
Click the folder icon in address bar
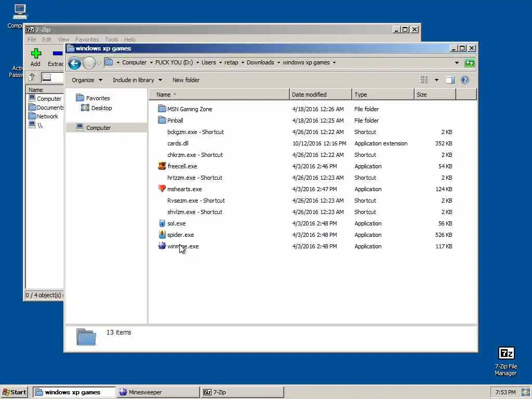point(109,62)
